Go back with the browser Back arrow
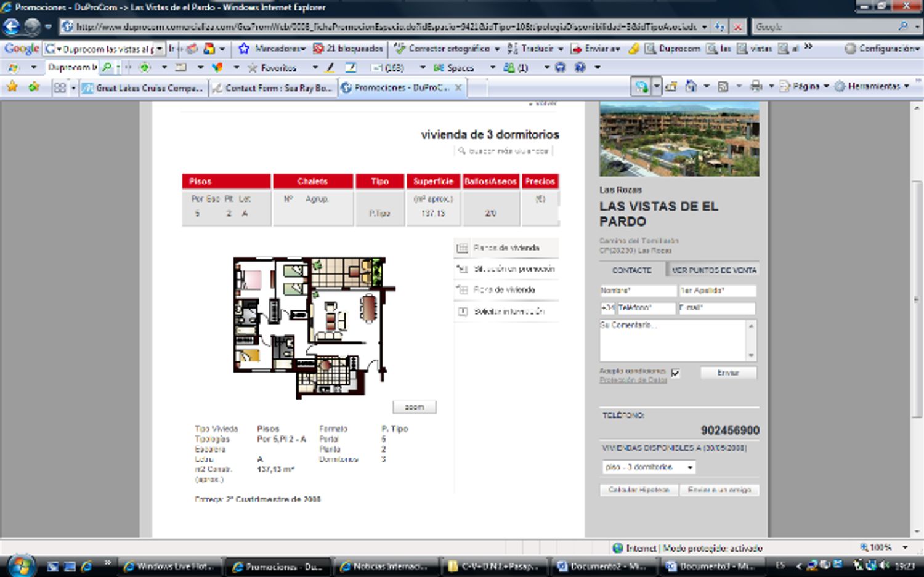 click(x=12, y=26)
